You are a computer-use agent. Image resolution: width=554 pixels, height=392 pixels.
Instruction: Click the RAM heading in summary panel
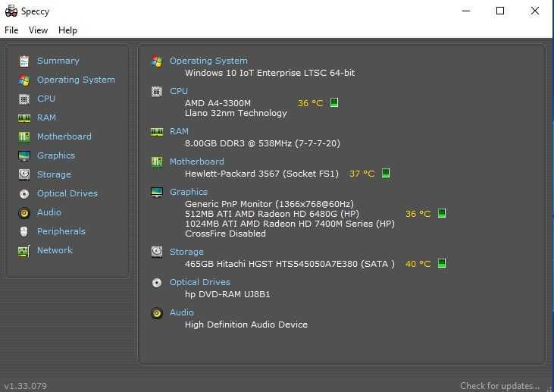179,131
